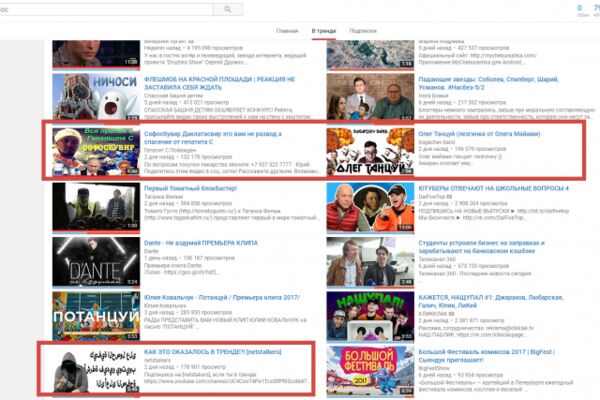This screenshot has height=400, width=600.
Task: Follow the youtube.com/channel link under netstalkers
Action: [226, 382]
